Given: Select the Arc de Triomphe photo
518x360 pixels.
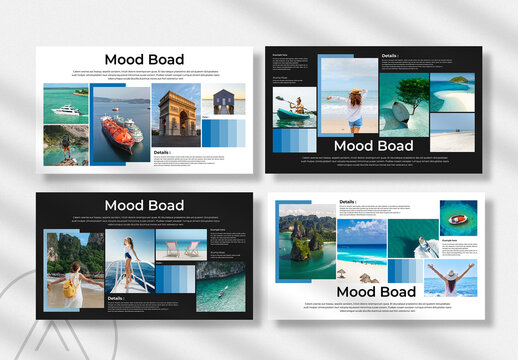Looking at the screenshot, I should click(176, 115).
